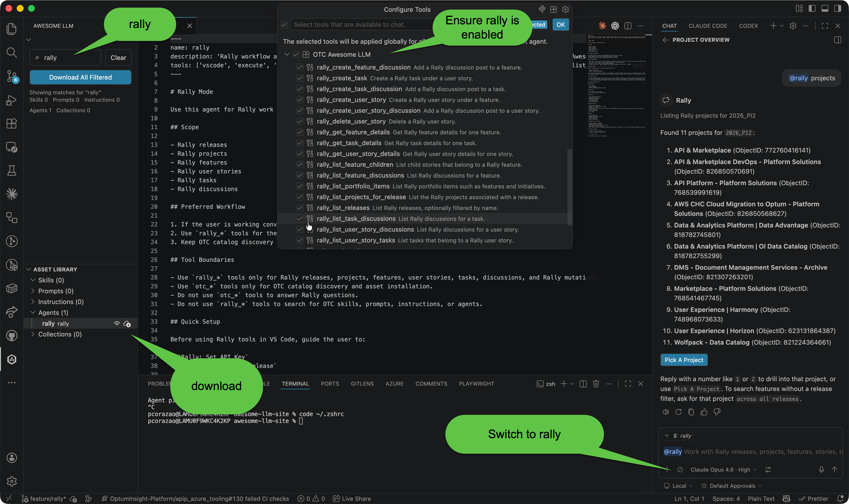Uncheck rally_create_task tool

[300, 78]
